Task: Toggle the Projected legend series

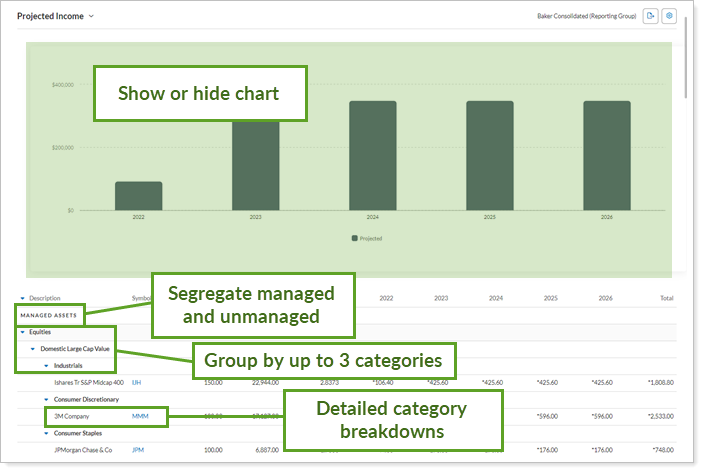Action: (x=366, y=238)
